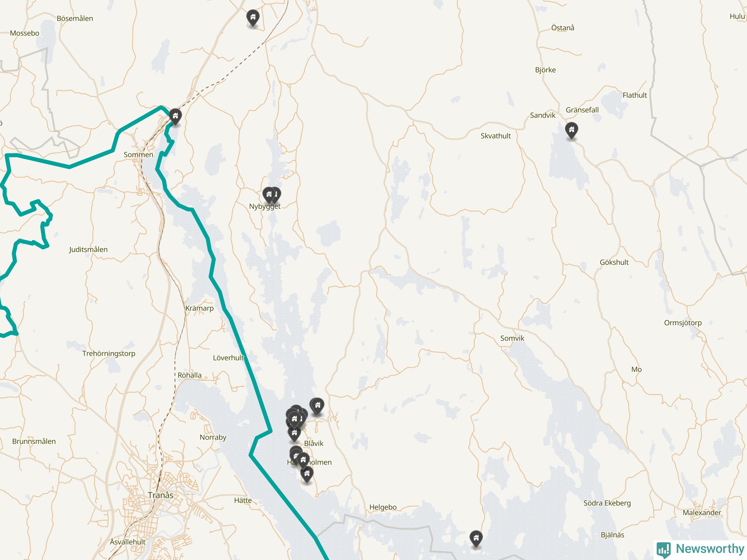Select the Södra Ekeberg place label
The image size is (747, 560).
(x=607, y=503)
